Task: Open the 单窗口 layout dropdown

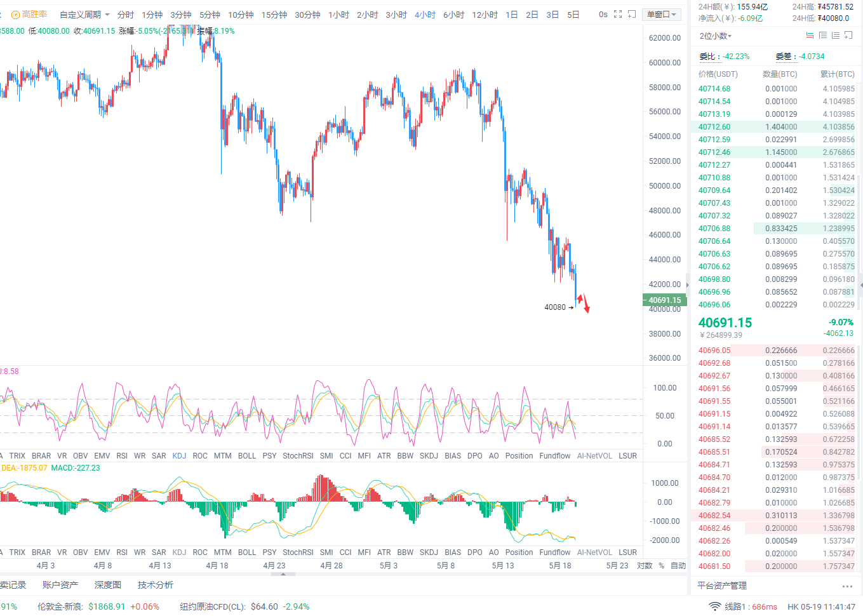Action: click(662, 15)
